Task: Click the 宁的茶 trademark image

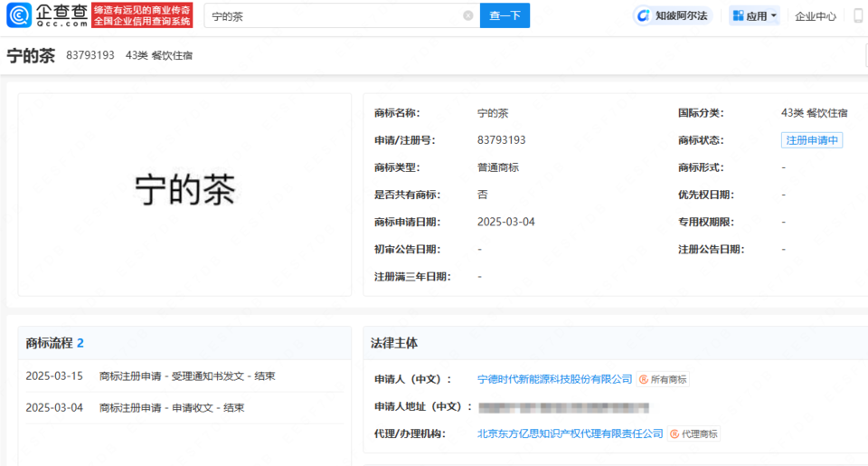Action: pyautogui.click(x=184, y=192)
